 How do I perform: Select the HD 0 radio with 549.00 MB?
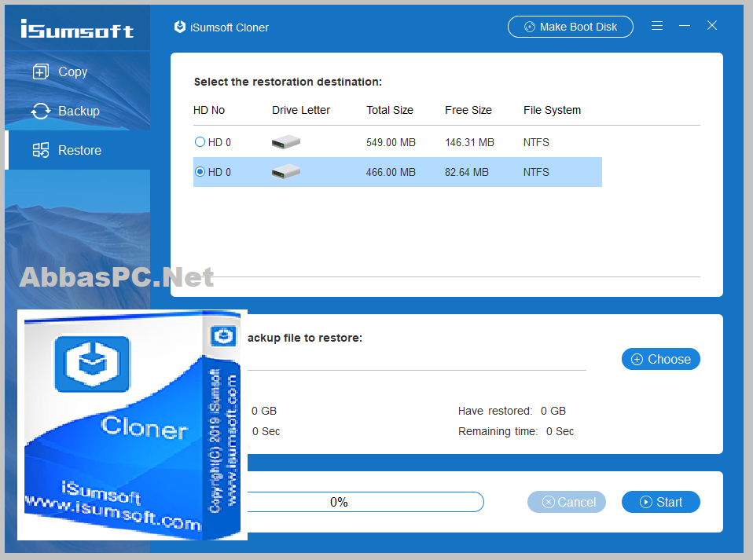(x=200, y=142)
